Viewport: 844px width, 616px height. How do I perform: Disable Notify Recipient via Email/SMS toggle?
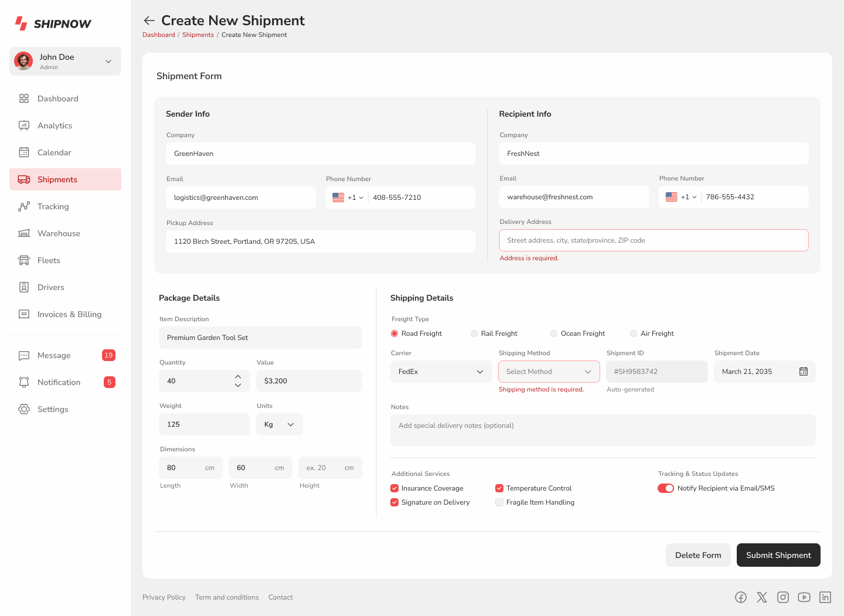[666, 488]
